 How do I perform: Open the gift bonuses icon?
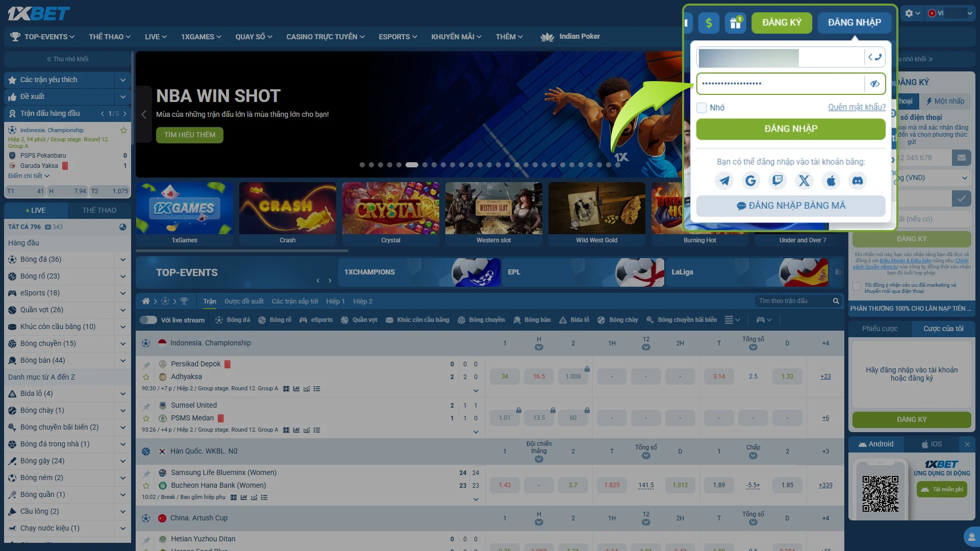(735, 22)
